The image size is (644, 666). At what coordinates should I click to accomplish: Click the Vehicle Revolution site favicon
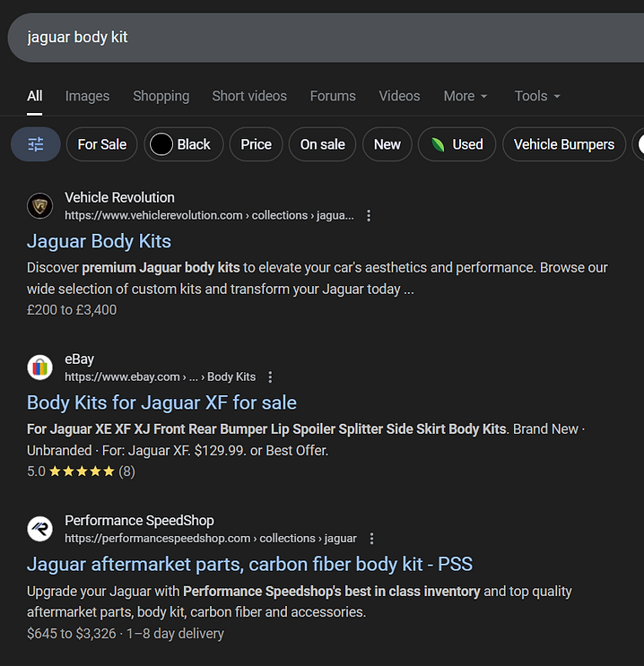tap(40, 206)
